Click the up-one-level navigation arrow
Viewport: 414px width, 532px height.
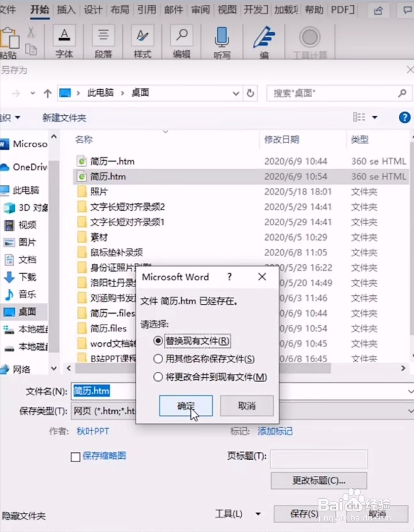click(47, 93)
